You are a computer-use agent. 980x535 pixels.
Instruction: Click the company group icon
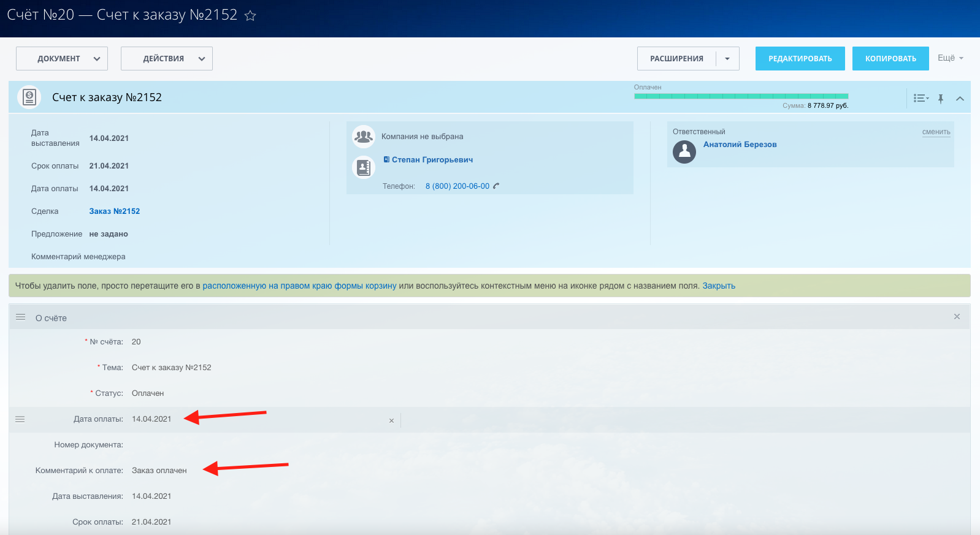coord(364,137)
